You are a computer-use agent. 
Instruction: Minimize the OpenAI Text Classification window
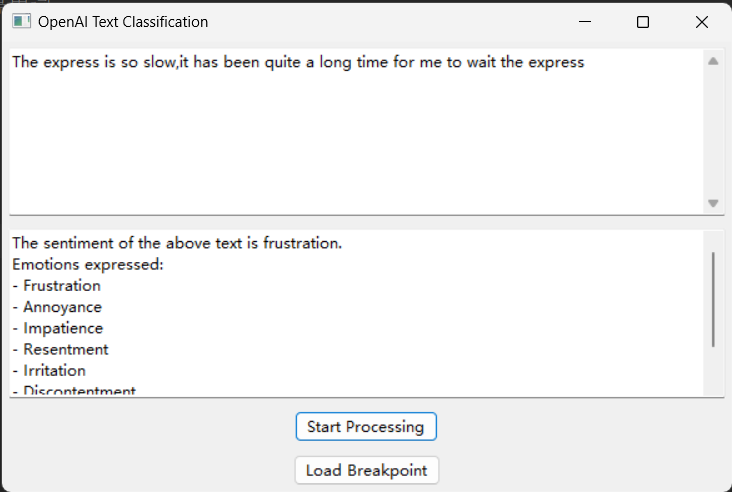(x=584, y=21)
